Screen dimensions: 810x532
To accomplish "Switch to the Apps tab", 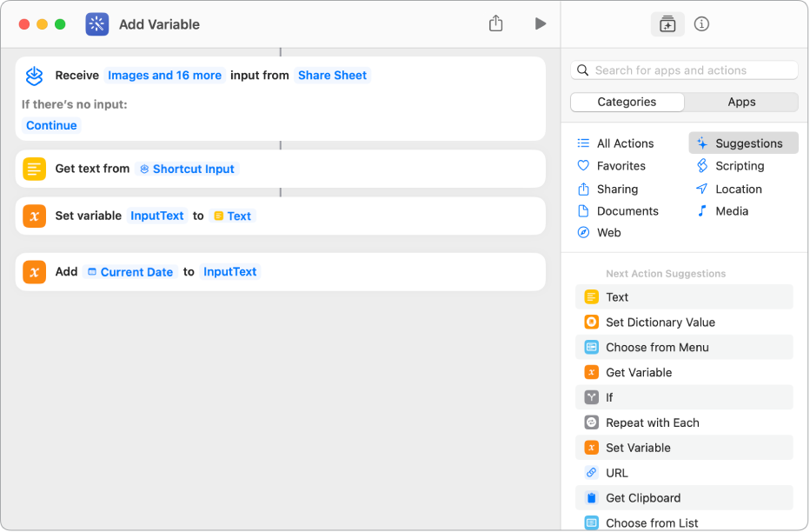I will (741, 102).
